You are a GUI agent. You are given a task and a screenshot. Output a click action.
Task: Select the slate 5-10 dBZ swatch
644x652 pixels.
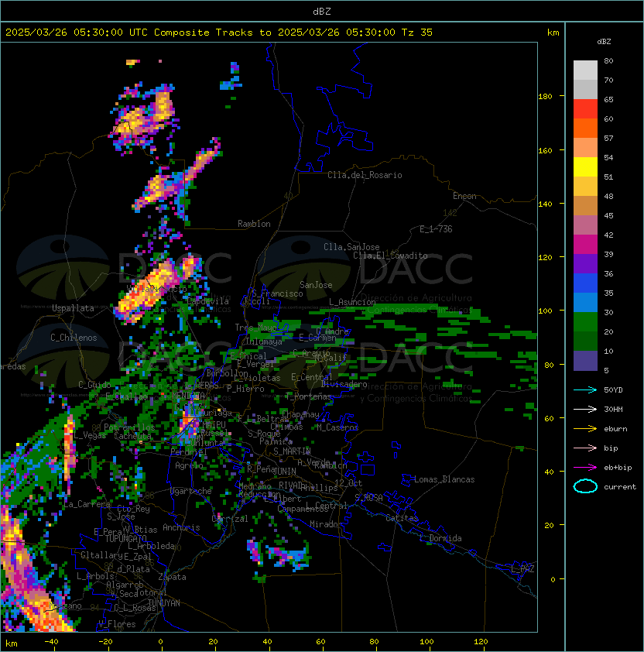tap(585, 361)
